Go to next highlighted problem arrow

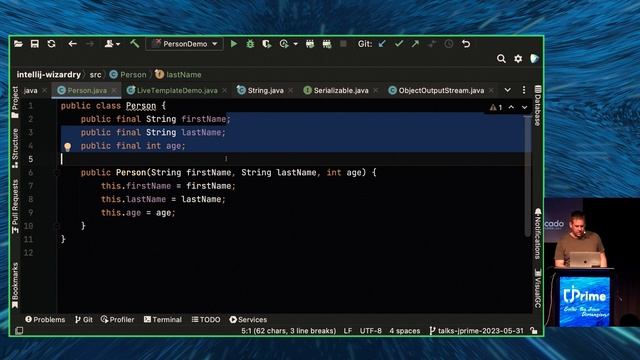click(524, 107)
